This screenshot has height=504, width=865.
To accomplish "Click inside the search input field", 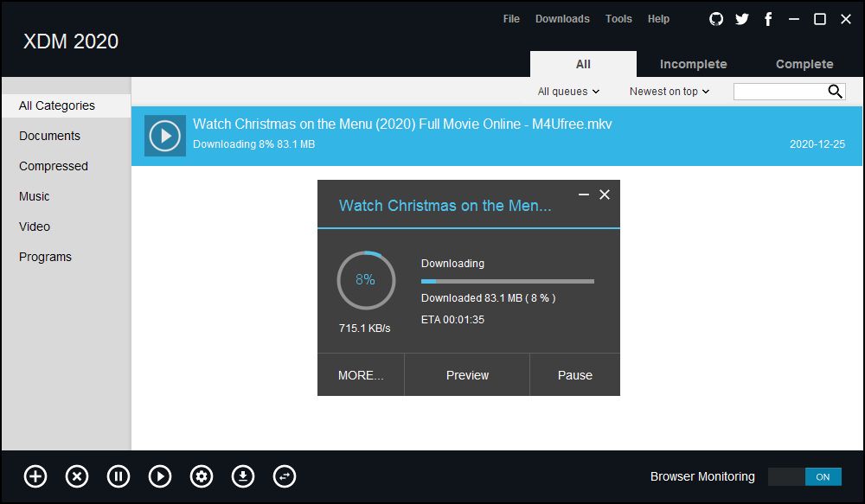I will (780, 92).
